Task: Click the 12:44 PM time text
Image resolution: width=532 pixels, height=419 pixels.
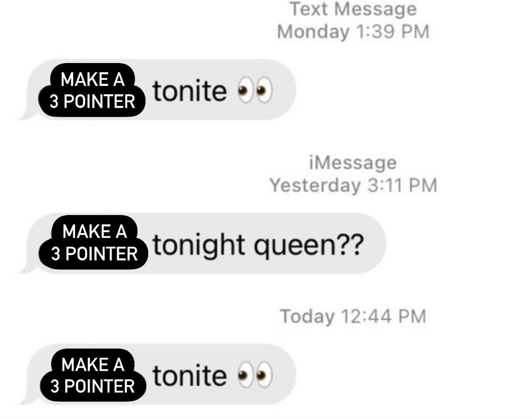Action: pyautogui.click(x=383, y=316)
